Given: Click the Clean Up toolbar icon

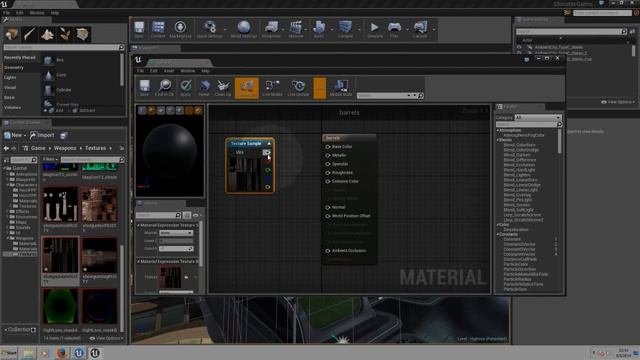Looking at the screenshot, I should point(223,88).
